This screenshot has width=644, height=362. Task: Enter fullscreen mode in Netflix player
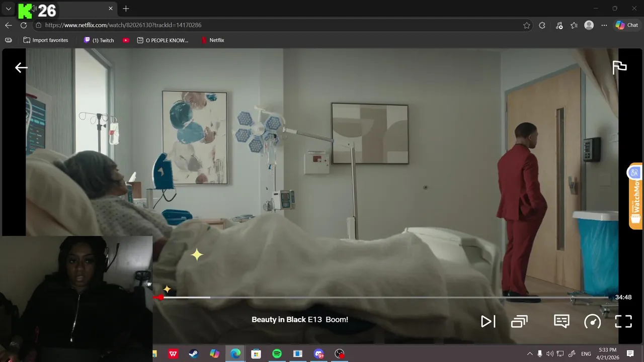[623, 321]
